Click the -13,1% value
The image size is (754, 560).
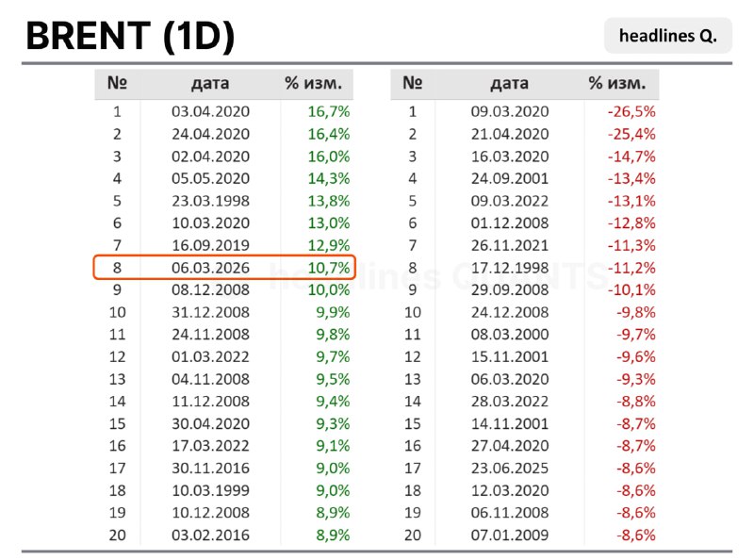click(631, 201)
